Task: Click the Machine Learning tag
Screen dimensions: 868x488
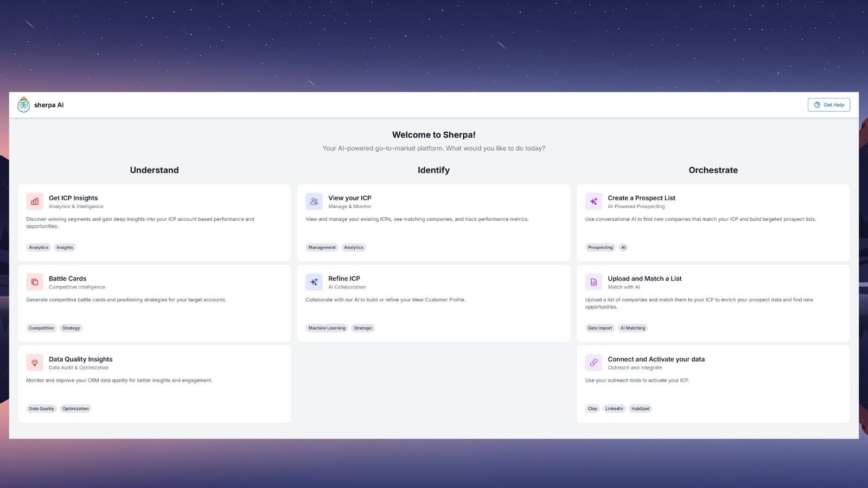Action: tap(327, 328)
